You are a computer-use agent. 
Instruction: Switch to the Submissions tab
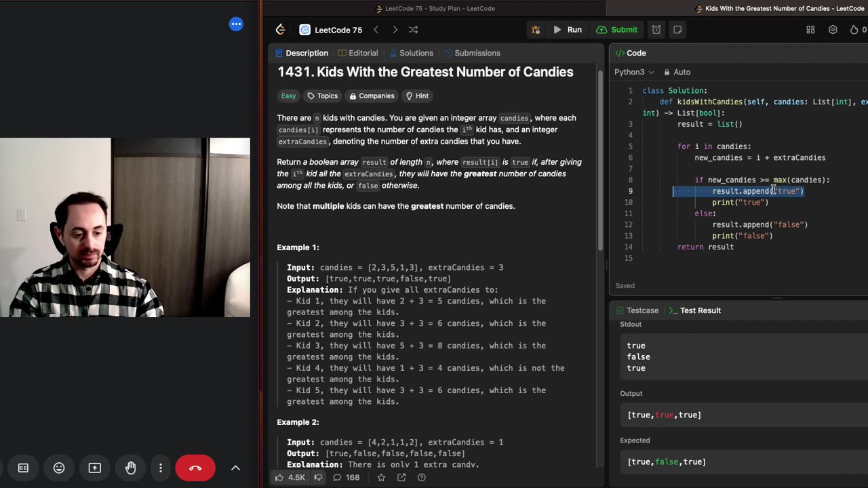472,53
